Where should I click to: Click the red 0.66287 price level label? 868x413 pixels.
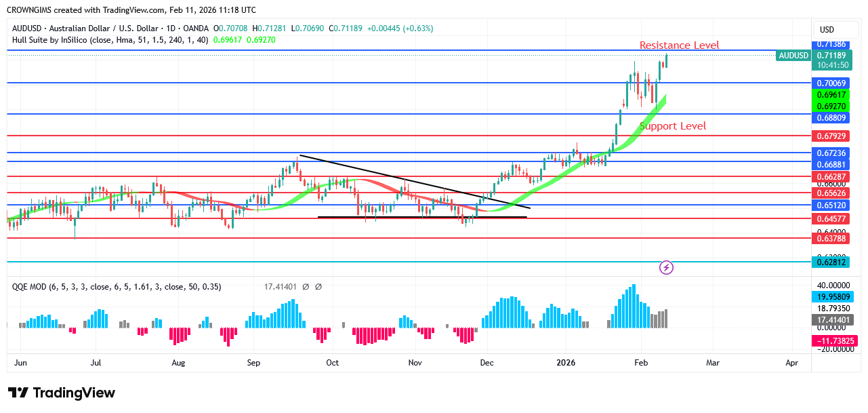click(831, 176)
